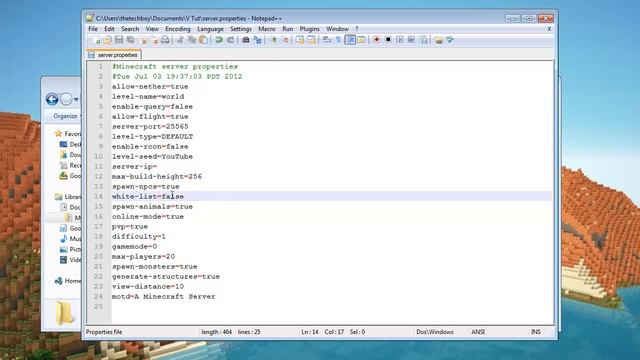Click the line 'level-seed=YouTube'
Screen dimensions: 640x360
pyautogui.click(x=152, y=156)
